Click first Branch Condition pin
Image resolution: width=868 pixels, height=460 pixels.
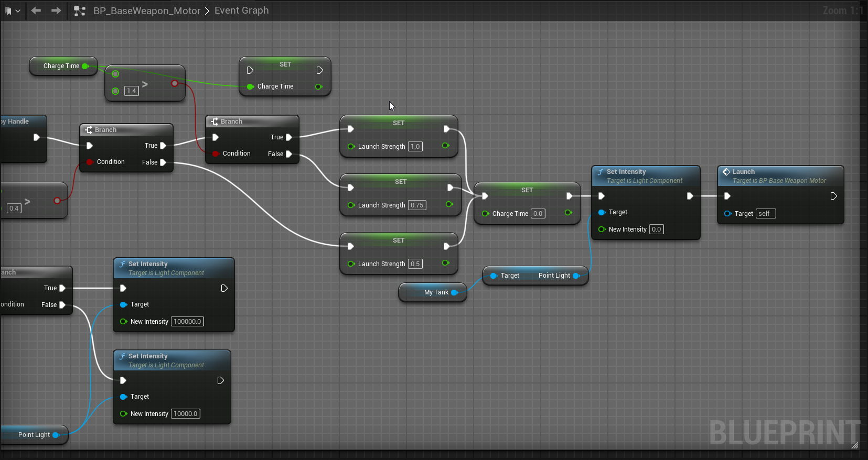(x=90, y=162)
